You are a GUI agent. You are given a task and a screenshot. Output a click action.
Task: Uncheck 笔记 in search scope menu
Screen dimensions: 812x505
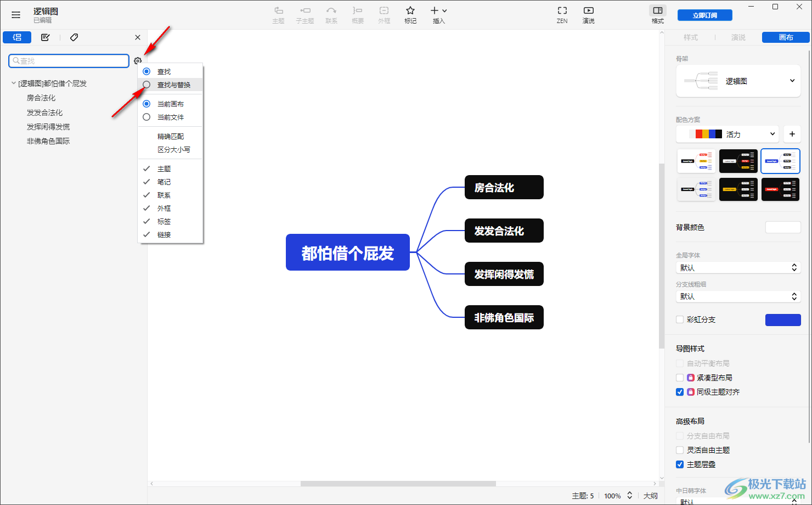[170, 182]
